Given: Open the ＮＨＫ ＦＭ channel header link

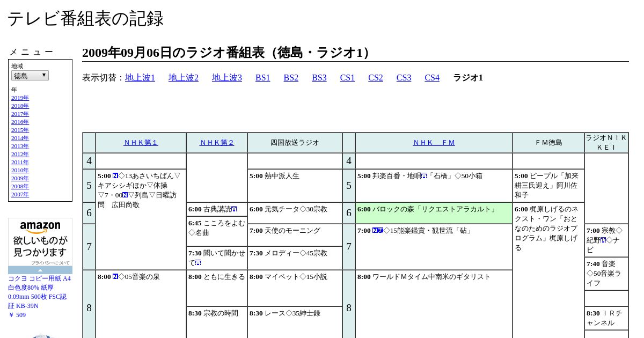Looking at the screenshot, I should tap(434, 143).
